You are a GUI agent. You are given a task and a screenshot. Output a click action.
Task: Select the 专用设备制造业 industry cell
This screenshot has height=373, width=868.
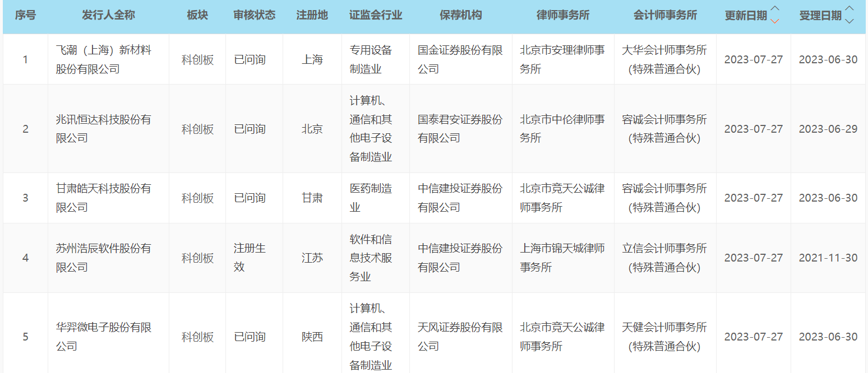point(371,59)
